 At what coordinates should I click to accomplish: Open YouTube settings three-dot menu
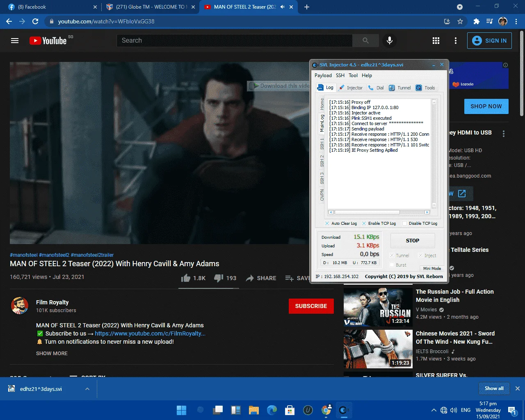pos(456,41)
